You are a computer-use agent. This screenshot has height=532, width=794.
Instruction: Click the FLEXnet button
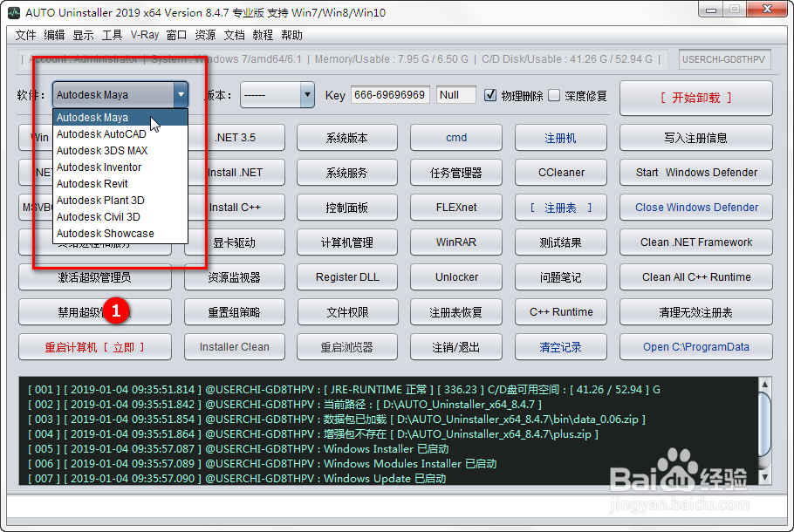point(456,208)
